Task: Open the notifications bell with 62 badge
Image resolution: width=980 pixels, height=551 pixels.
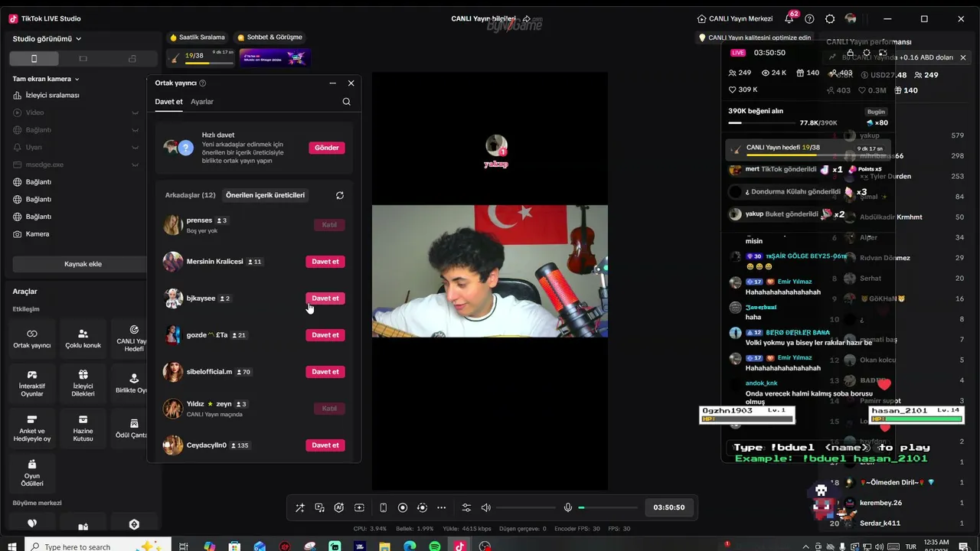Action: coord(789,18)
